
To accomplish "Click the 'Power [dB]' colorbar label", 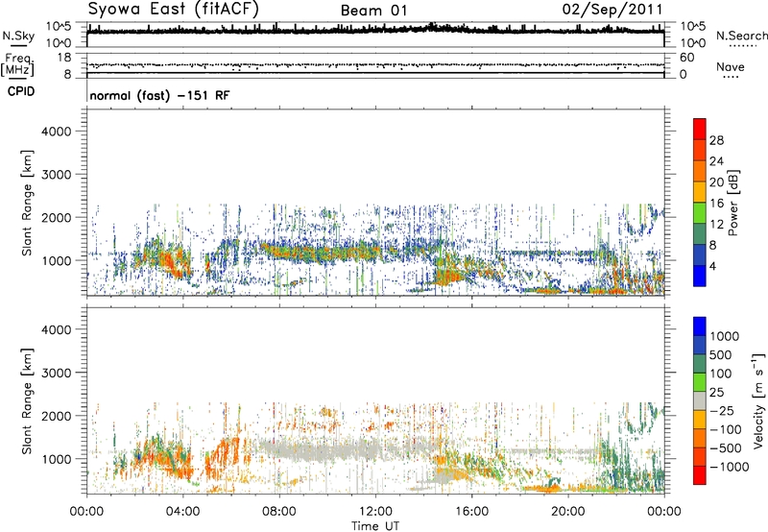I will point(732,203).
